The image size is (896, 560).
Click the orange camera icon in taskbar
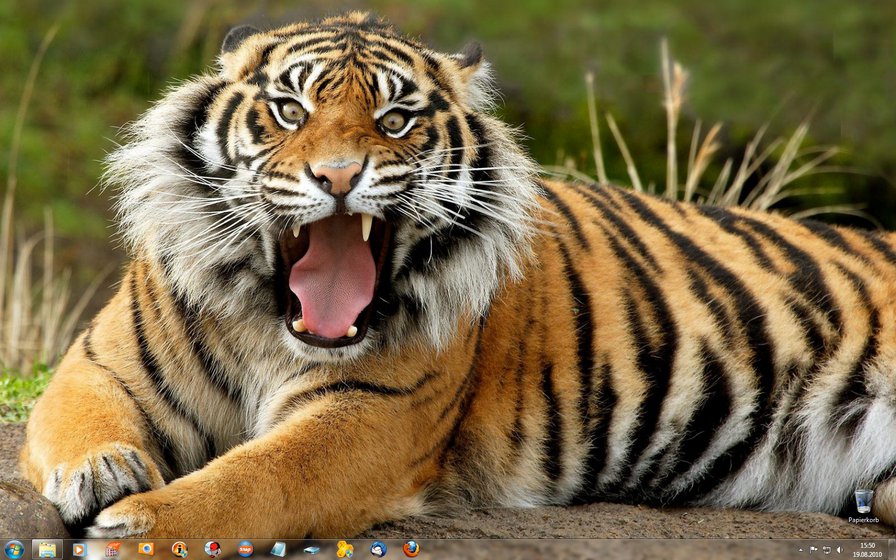pos(146,549)
